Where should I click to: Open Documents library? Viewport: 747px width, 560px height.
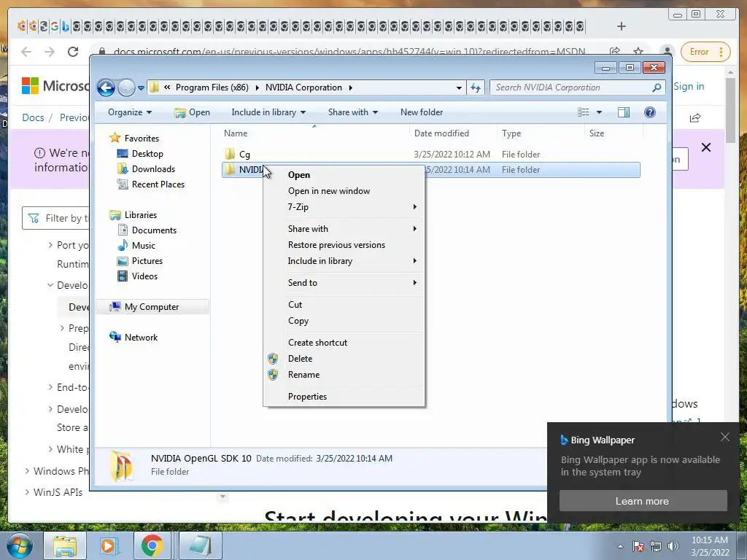[154, 230]
